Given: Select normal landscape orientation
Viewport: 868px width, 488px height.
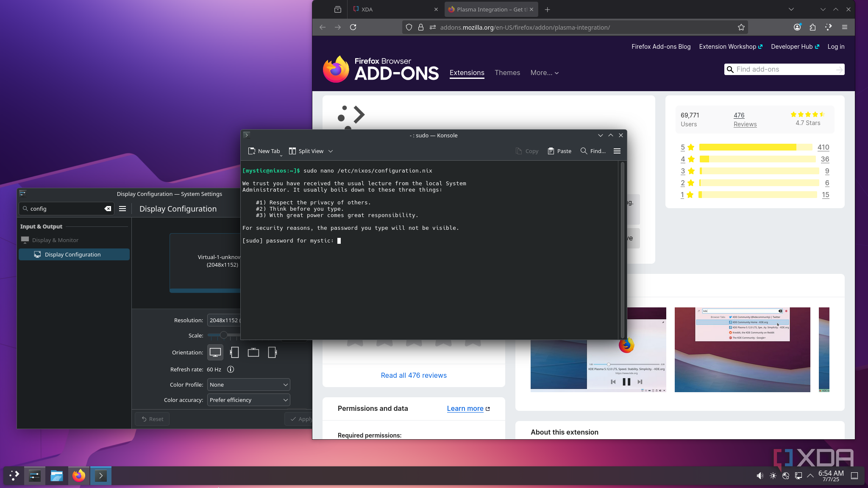Looking at the screenshot, I should coord(215,352).
